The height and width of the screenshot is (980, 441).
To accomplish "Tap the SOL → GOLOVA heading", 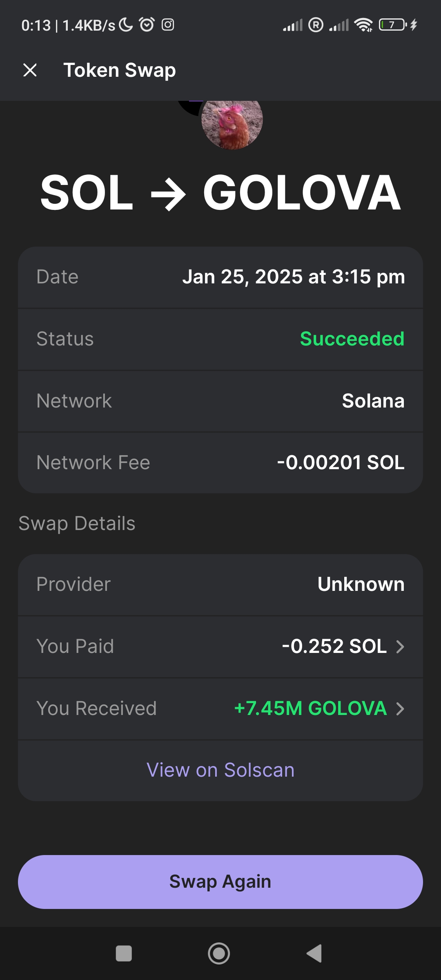I will (x=220, y=192).
